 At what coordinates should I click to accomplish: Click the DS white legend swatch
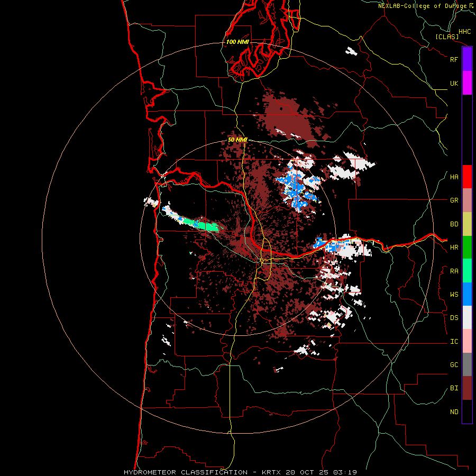467,317
